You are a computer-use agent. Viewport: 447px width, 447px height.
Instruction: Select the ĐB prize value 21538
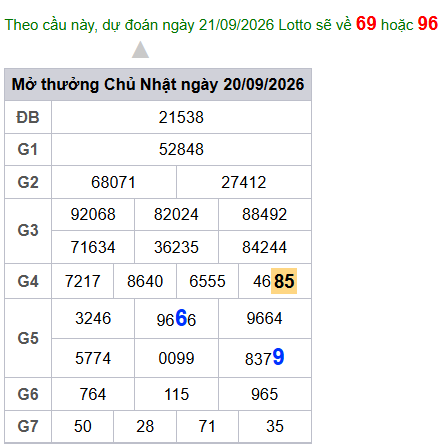coord(181,117)
